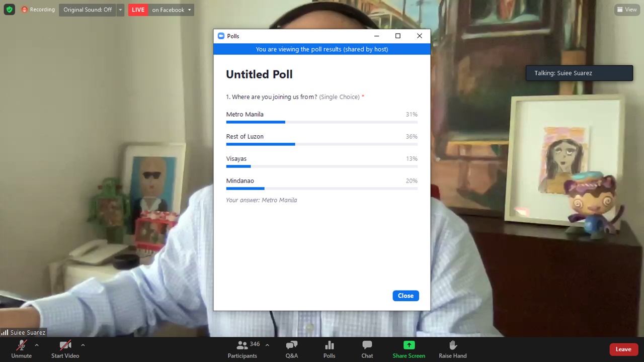644x362 pixels.
Task: Click the 13% percentage value
Action: tap(412, 158)
